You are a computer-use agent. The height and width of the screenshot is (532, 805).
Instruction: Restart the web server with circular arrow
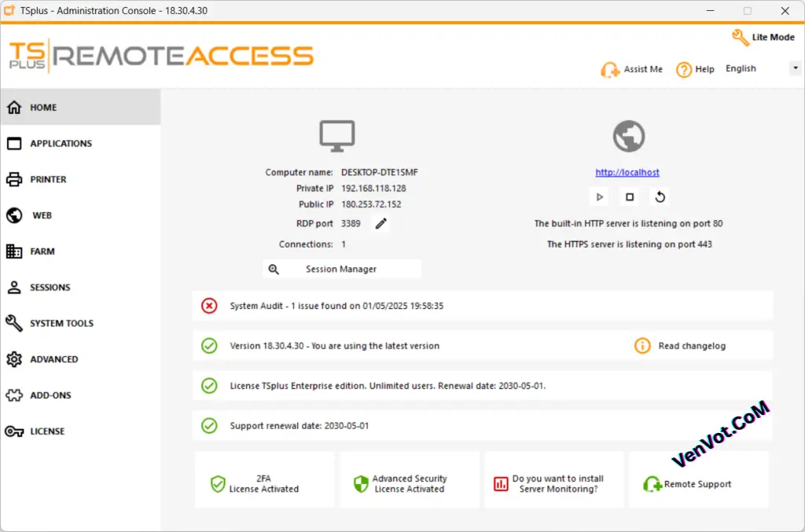(660, 197)
